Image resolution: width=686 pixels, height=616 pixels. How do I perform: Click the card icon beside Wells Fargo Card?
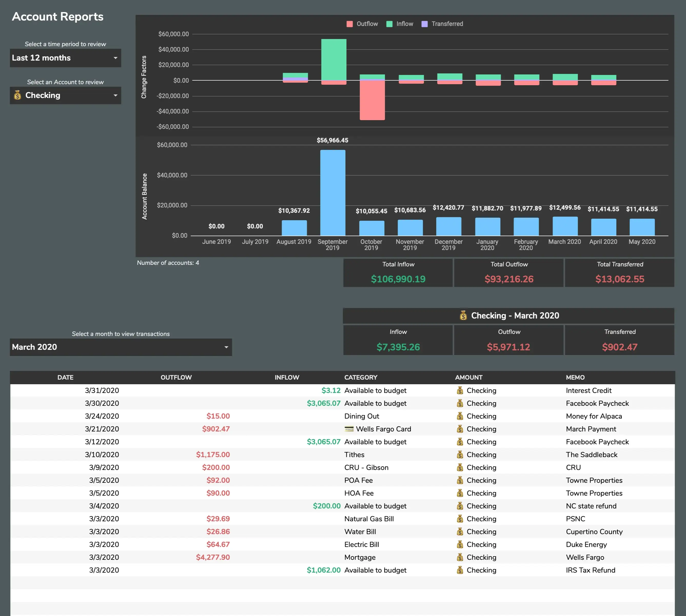tap(349, 429)
